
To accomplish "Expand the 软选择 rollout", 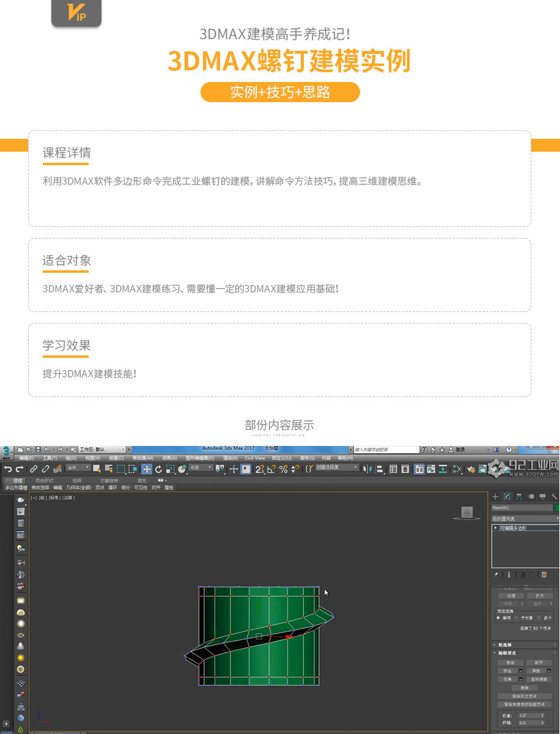I will [x=525, y=645].
